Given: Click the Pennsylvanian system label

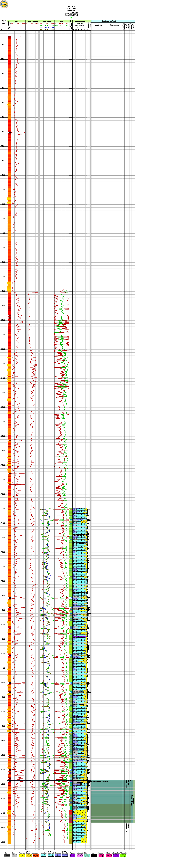Looking at the screenshot, I should [x=130, y=786].
